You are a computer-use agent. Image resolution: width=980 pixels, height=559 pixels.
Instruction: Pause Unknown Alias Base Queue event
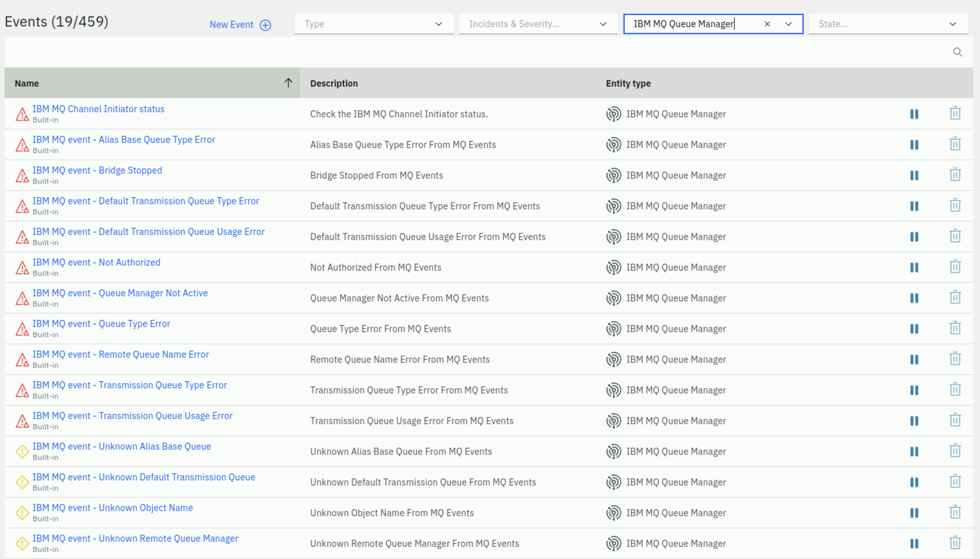[914, 451]
